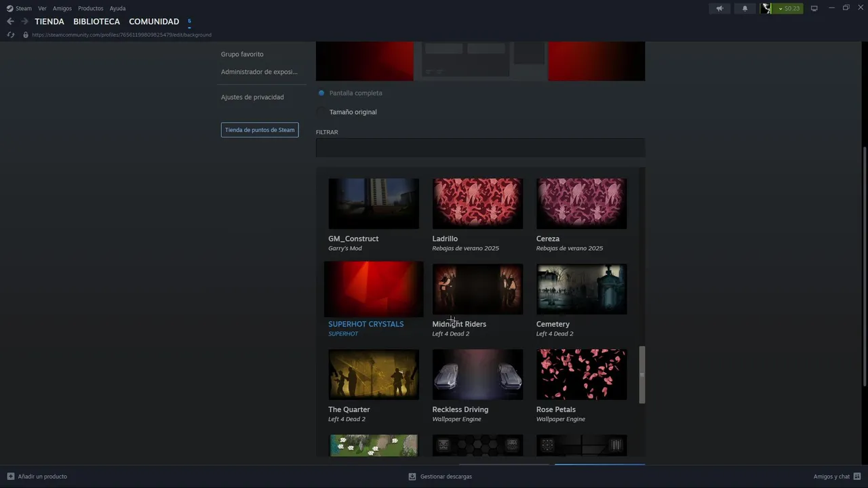
Task: Click the profile URL address bar
Action: coord(121,35)
